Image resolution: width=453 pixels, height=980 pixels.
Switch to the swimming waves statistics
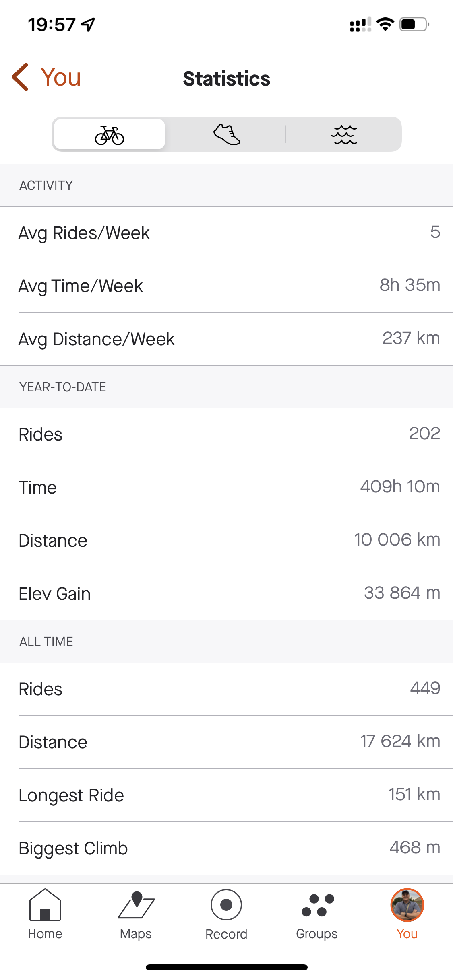pos(343,134)
